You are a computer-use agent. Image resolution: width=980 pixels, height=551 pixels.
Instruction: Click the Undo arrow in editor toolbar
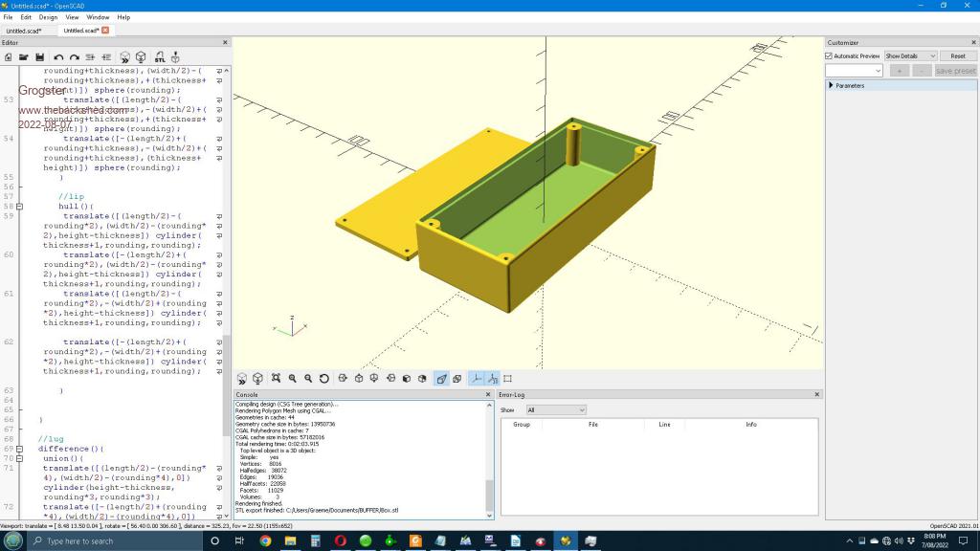point(58,57)
